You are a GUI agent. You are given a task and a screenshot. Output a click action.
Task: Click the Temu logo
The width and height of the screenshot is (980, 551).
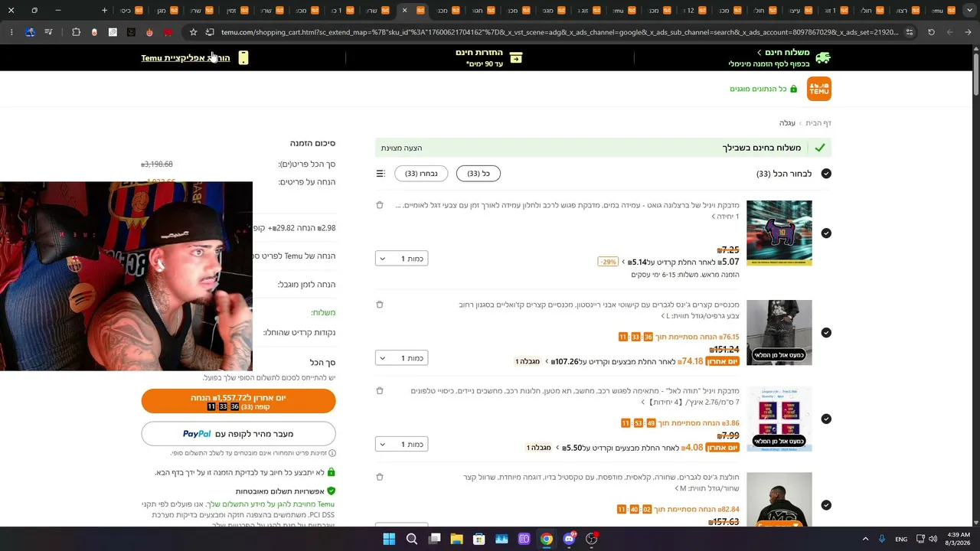(818, 89)
